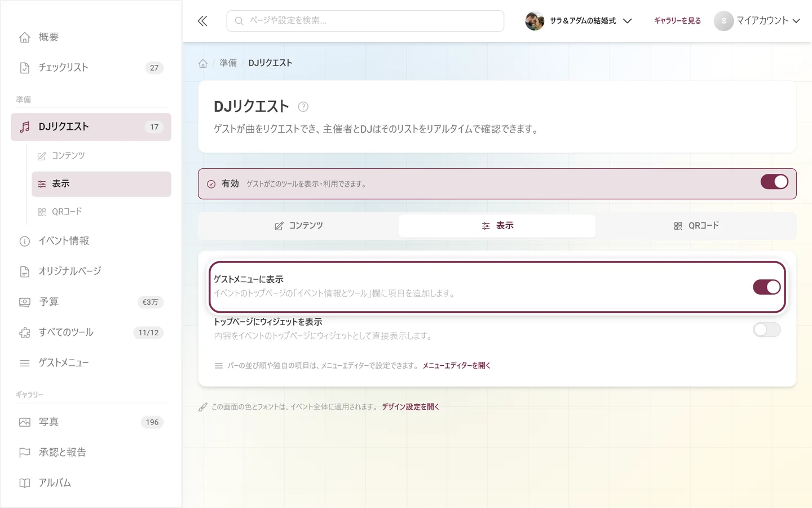812x508 pixels.
Task: Open the サラ＆アダムの結婚式 event dropdown
Action: pyautogui.click(x=579, y=21)
